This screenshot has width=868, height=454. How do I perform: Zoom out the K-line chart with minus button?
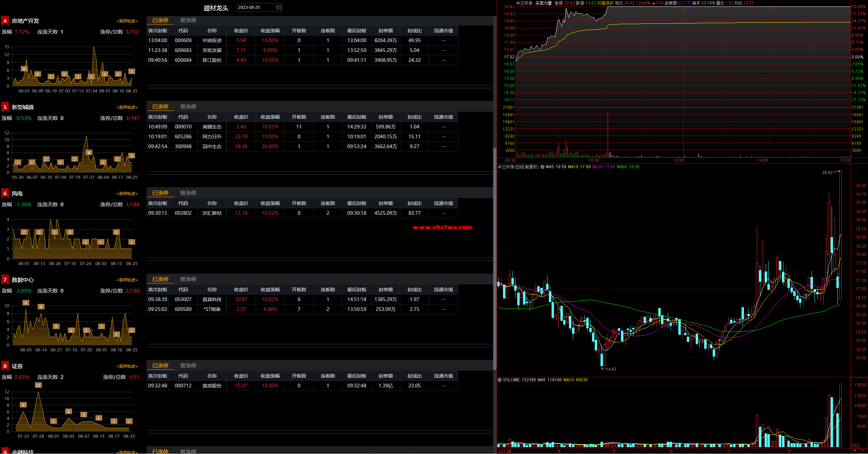(863, 451)
